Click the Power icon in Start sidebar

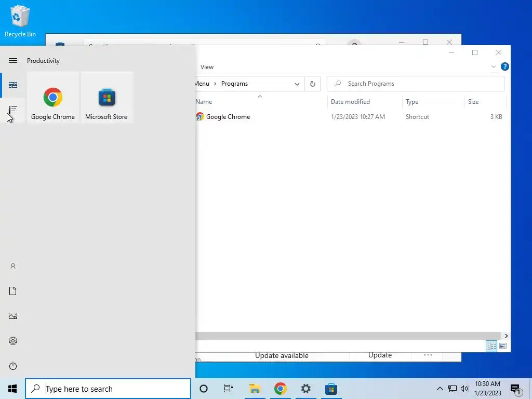coord(13,366)
